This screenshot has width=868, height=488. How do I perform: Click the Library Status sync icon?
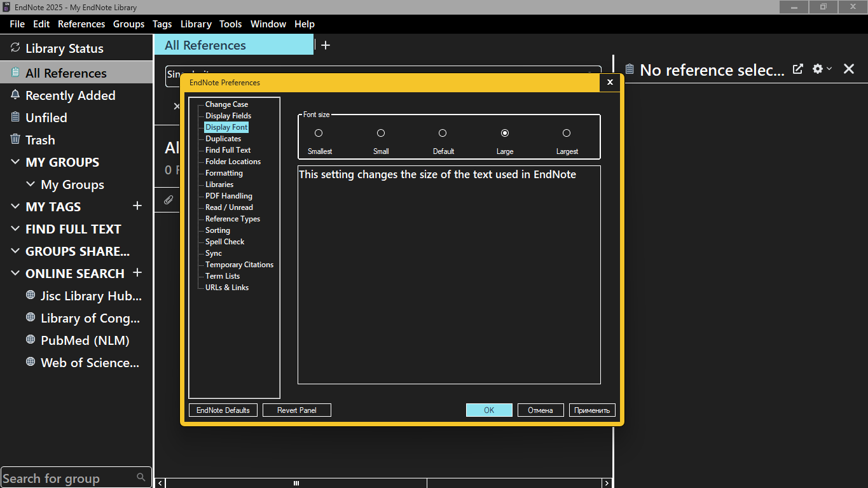pos(15,48)
